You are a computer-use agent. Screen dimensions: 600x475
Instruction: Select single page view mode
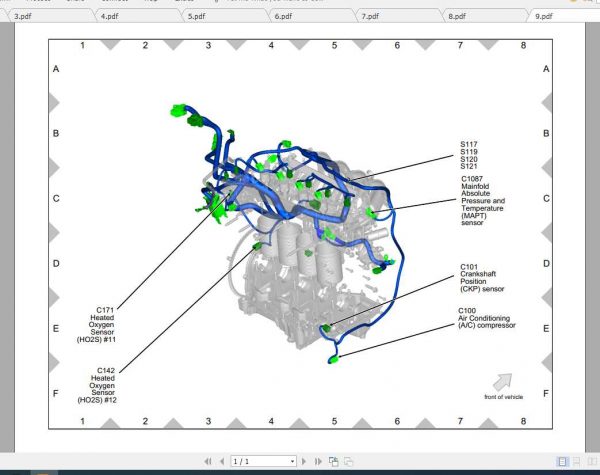pyautogui.click(x=562, y=462)
